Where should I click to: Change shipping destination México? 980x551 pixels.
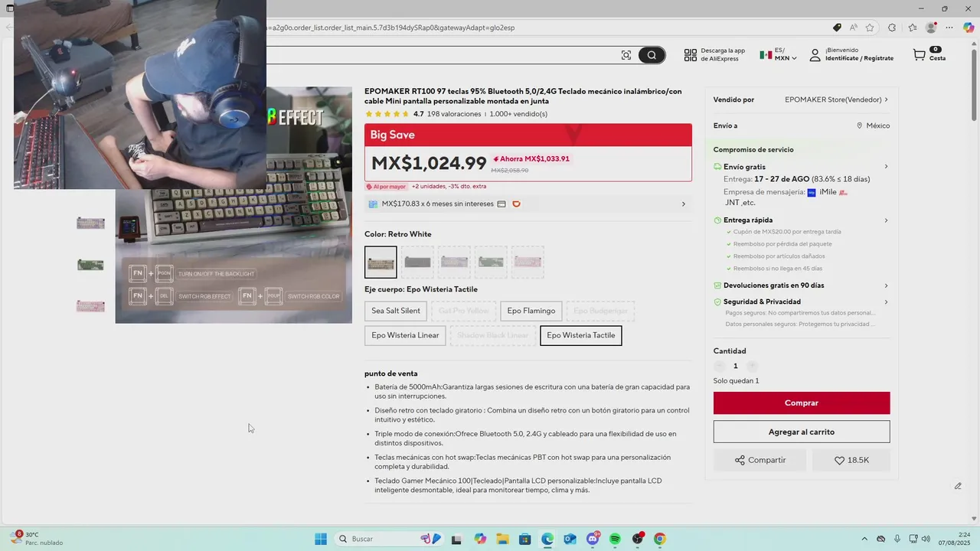(873, 126)
